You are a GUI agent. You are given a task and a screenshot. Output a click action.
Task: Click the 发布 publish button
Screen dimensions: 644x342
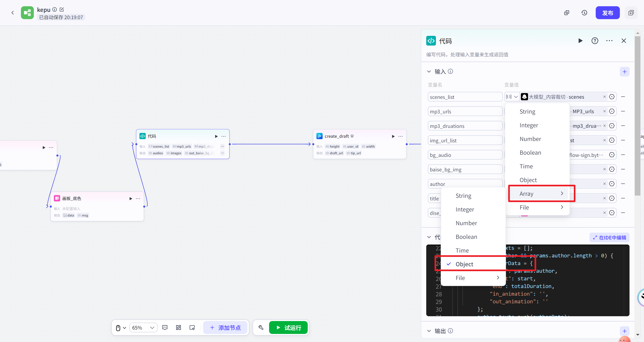[608, 13]
